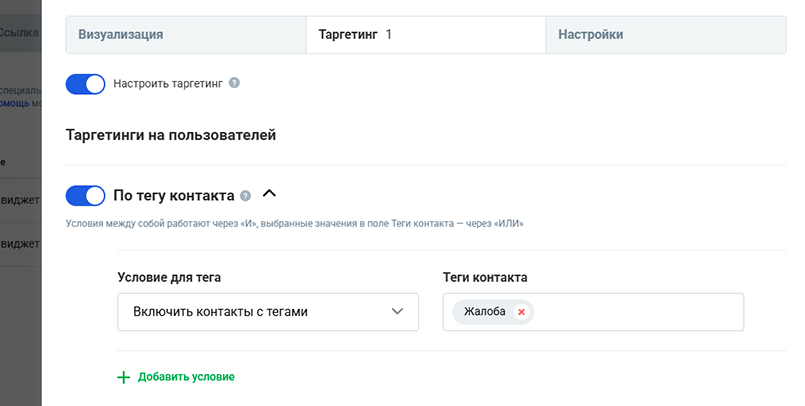Click the help icon beside Настроить таргетинг
Viewport: 805px width, 406px height.
pos(234,84)
